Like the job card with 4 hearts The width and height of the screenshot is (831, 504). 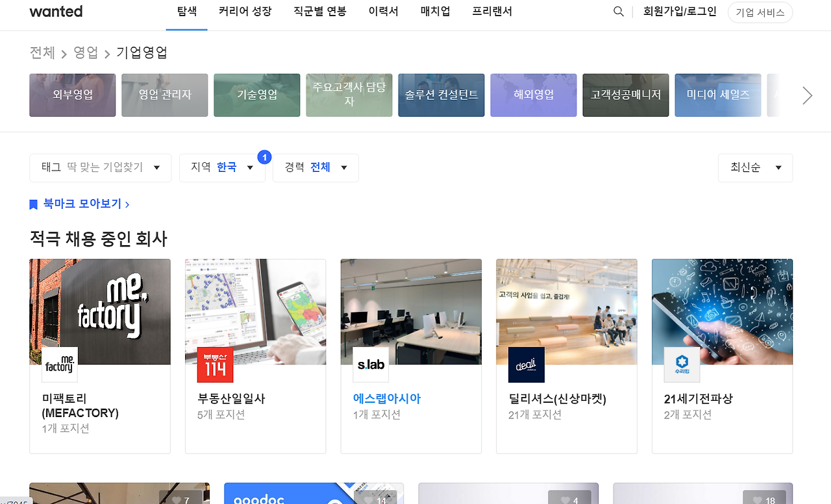tap(570, 498)
